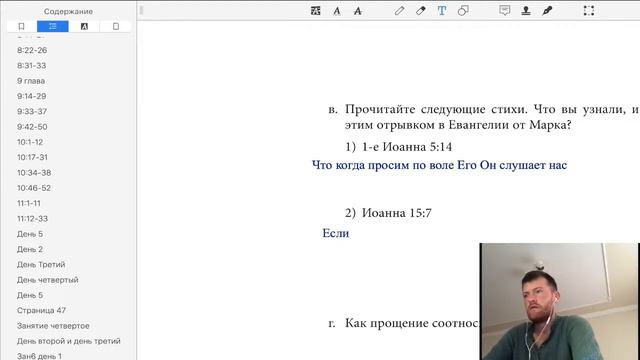The width and height of the screenshot is (640, 360).
Task: Click the sidebar divider handle
Action: [x=141, y=11]
